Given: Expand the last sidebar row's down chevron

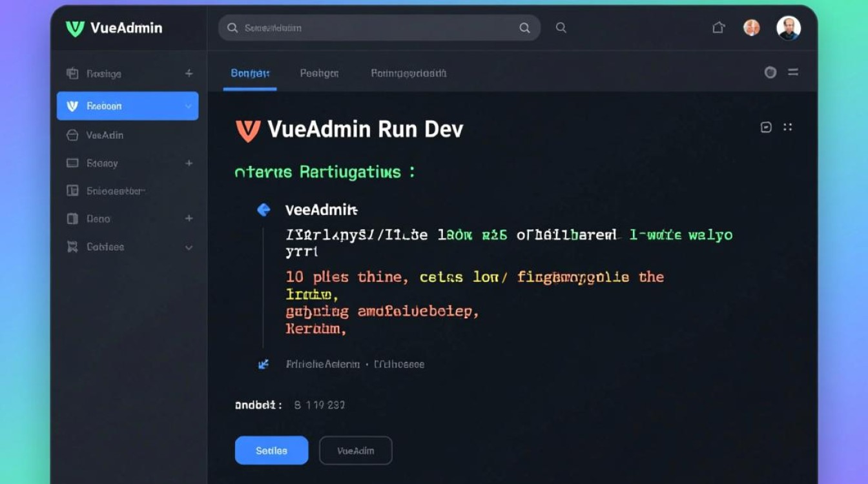Looking at the screenshot, I should pyautogui.click(x=189, y=247).
